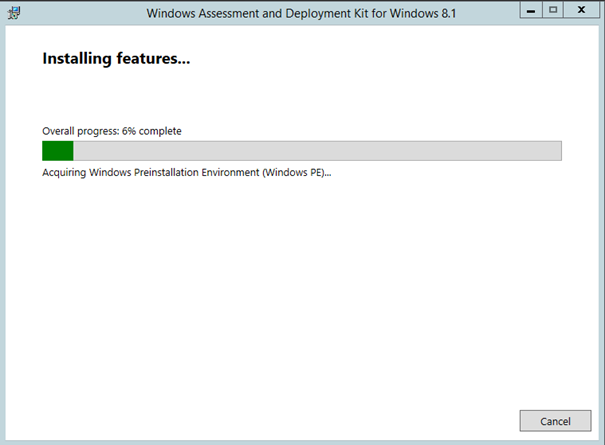This screenshot has height=445, width=605.
Task: Click the green filled part of the progress bar
Action: 57,151
